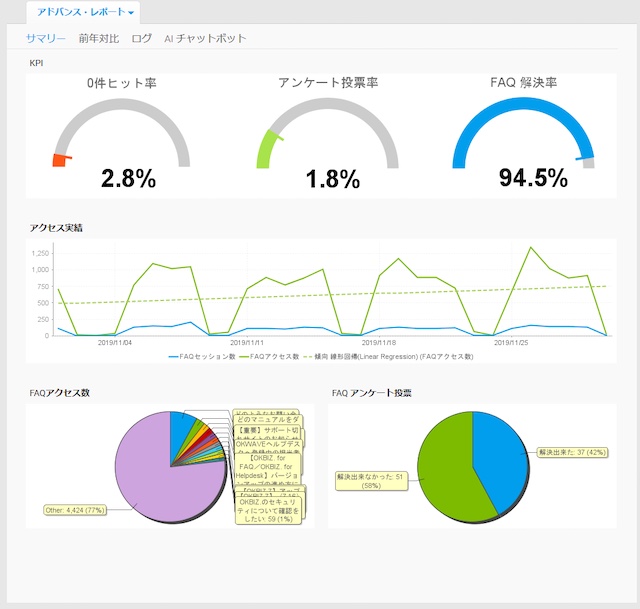Select the ログ tab
Image resolution: width=640 pixels, height=609 pixels.
[x=142, y=39]
